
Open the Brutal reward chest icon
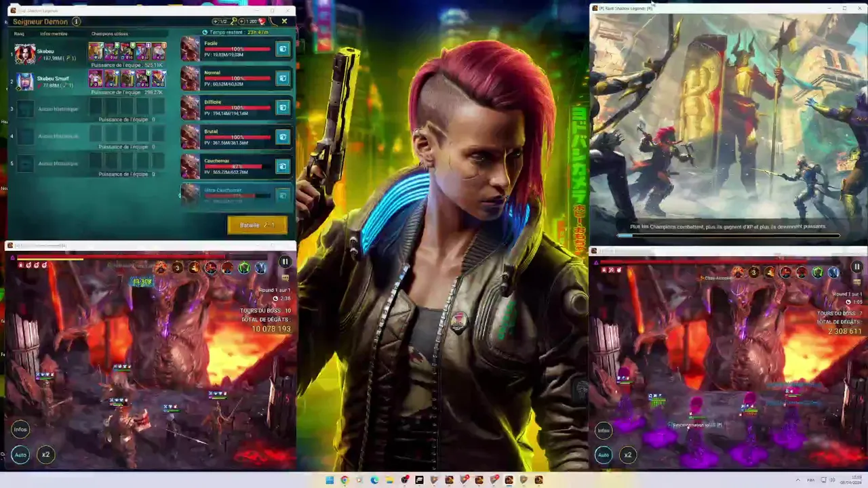(283, 137)
